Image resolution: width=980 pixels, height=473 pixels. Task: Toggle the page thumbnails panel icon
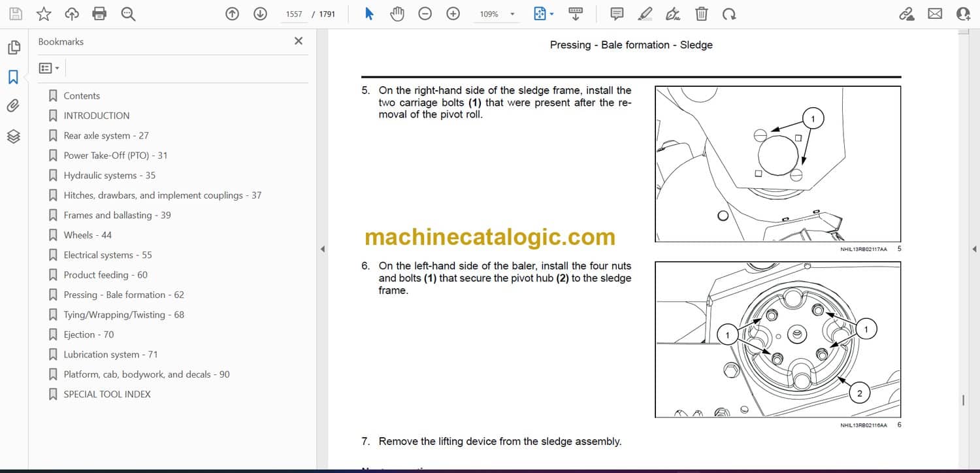click(13, 48)
